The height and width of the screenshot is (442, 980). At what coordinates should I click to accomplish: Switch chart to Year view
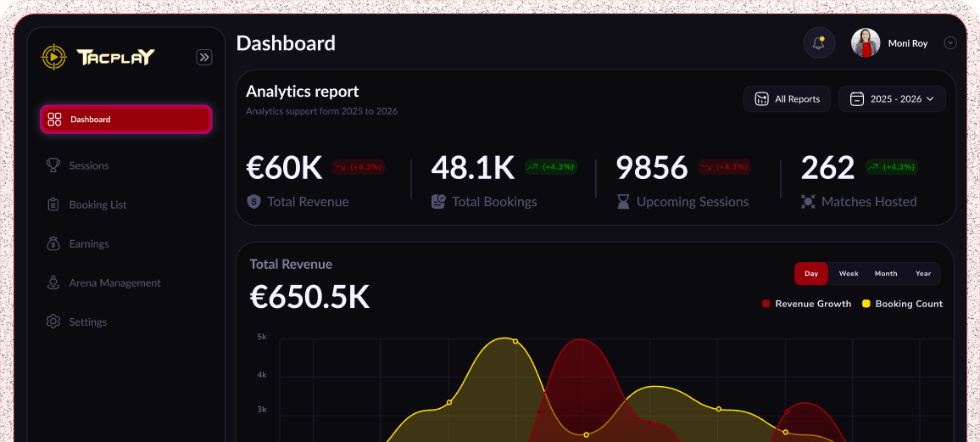coord(923,274)
